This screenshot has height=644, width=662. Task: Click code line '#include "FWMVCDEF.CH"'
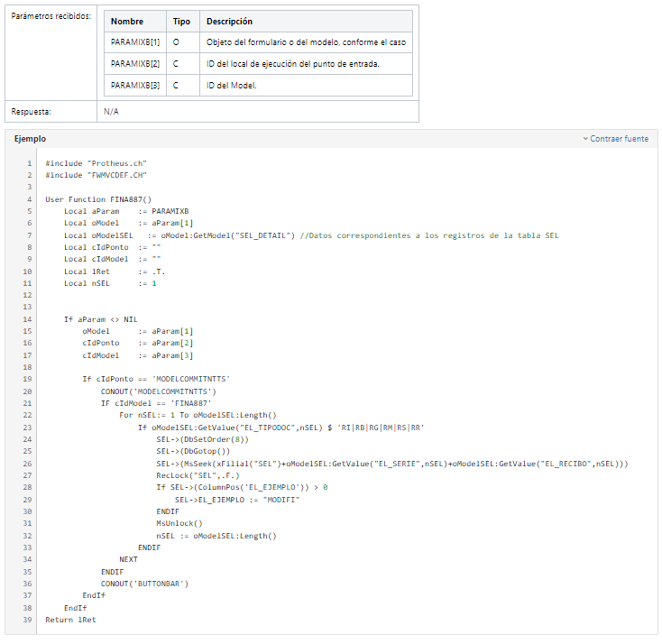pyautogui.click(x=96, y=175)
